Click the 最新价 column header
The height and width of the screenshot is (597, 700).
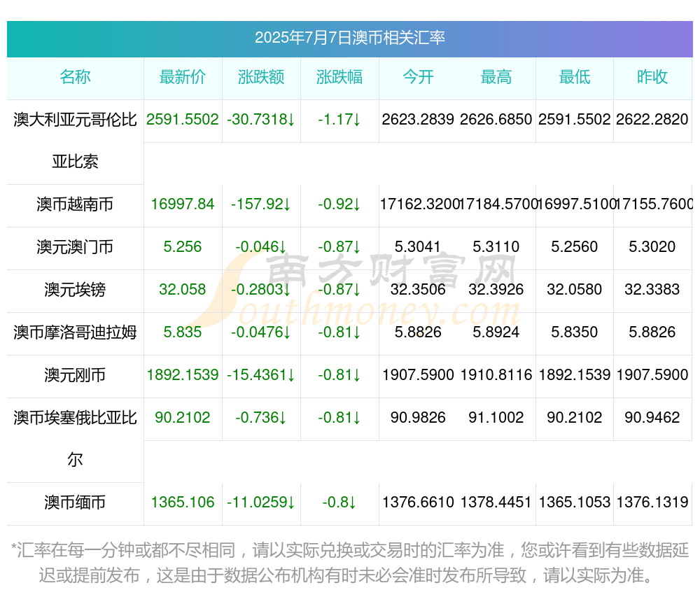click(x=183, y=77)
